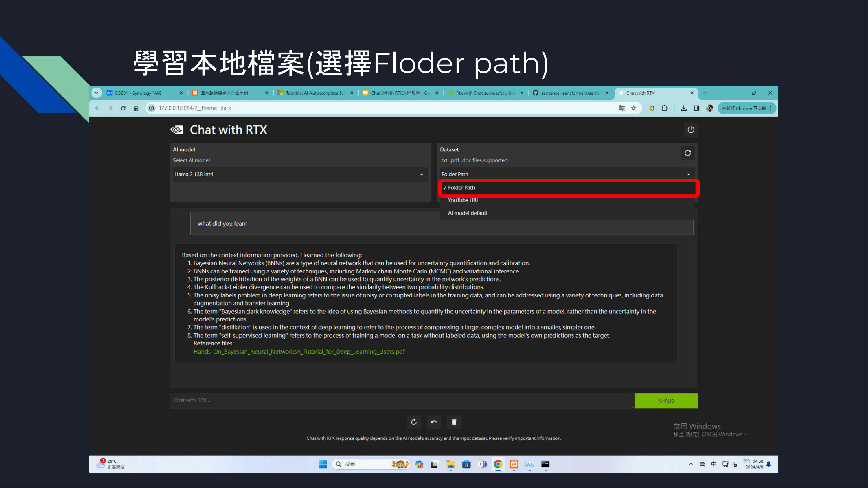Open the XAMPP icon in the taskbar
This screenshot has height=488, width=868.
click(514, 464)
